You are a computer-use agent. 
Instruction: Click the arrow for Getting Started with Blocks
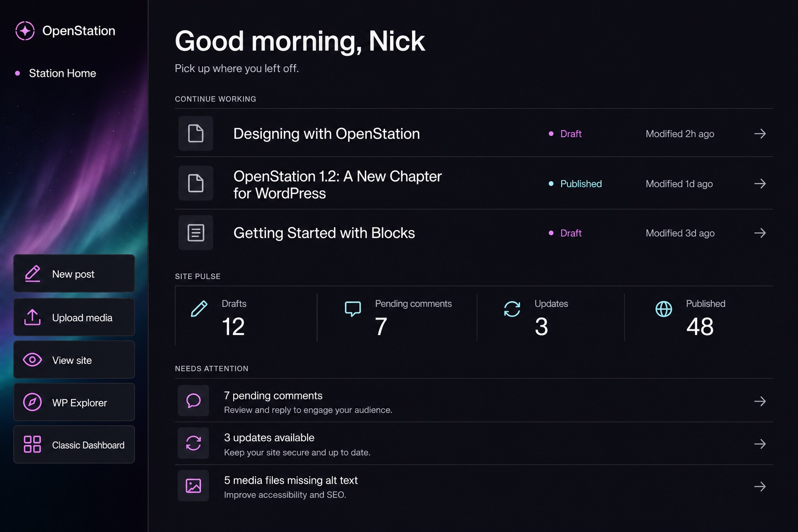click(x=760, y=233)
